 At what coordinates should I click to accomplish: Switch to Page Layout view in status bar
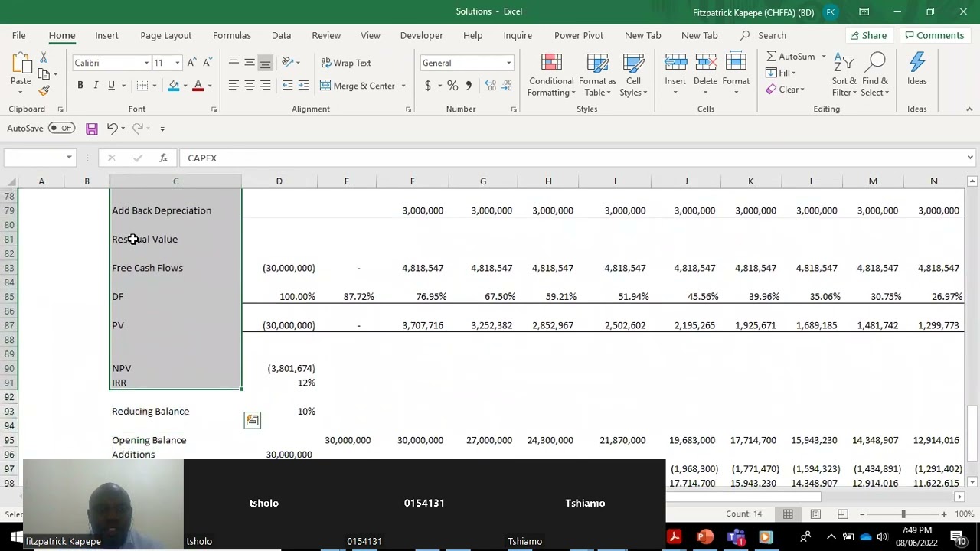815,514
